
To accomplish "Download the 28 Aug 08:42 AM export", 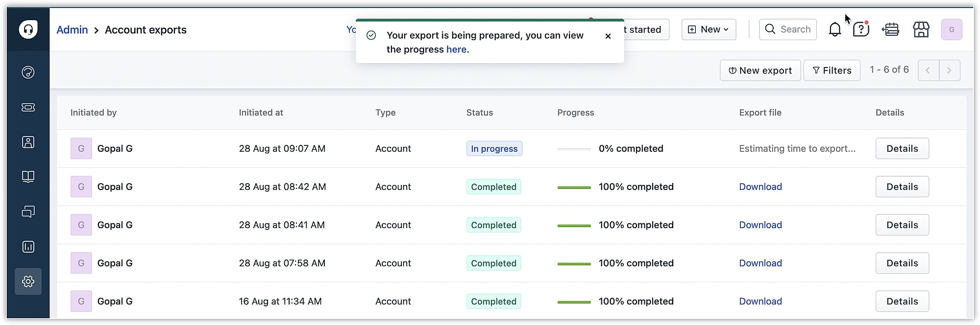I will pos(760,187).
